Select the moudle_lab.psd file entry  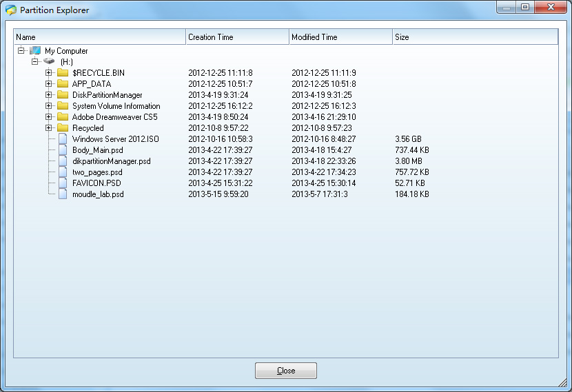coord(98,194)
